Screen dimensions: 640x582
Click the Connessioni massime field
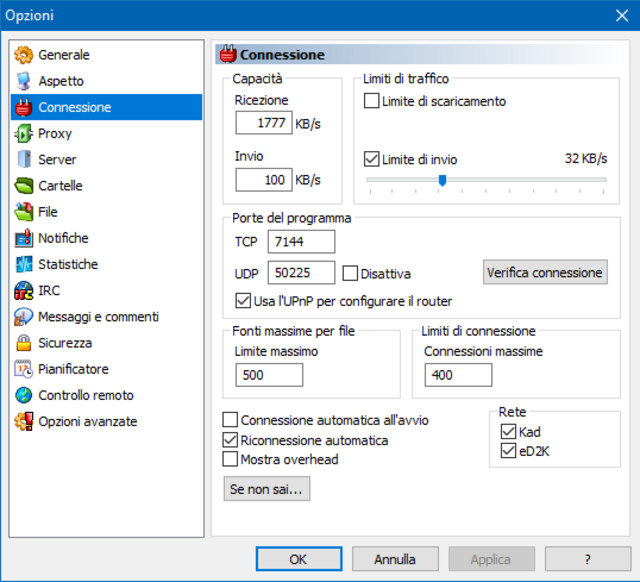point(458,375)
